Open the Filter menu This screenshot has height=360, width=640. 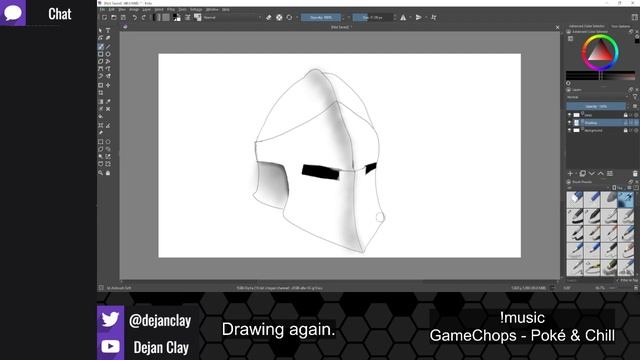(x=171, y=9)
